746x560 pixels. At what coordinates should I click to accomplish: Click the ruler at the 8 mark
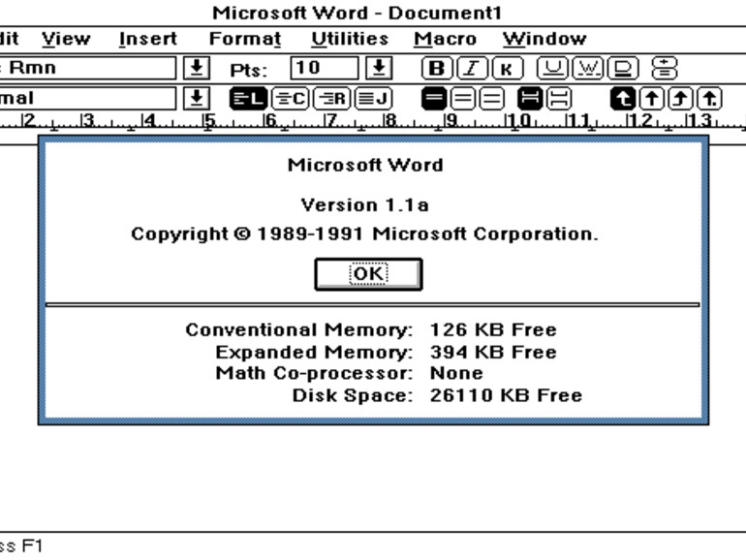click(x=390, y=121)
